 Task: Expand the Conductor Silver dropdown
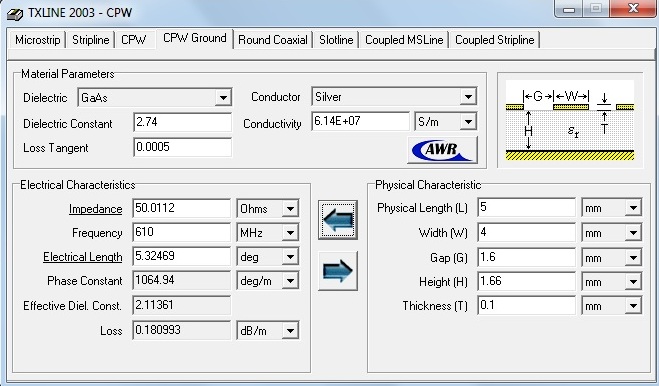point(468,97)
